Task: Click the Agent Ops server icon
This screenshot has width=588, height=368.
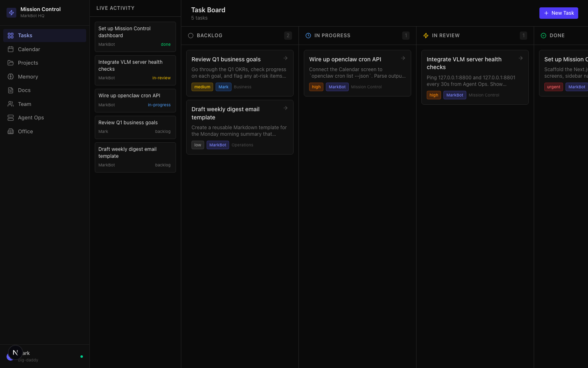Action: coord(11,118)
